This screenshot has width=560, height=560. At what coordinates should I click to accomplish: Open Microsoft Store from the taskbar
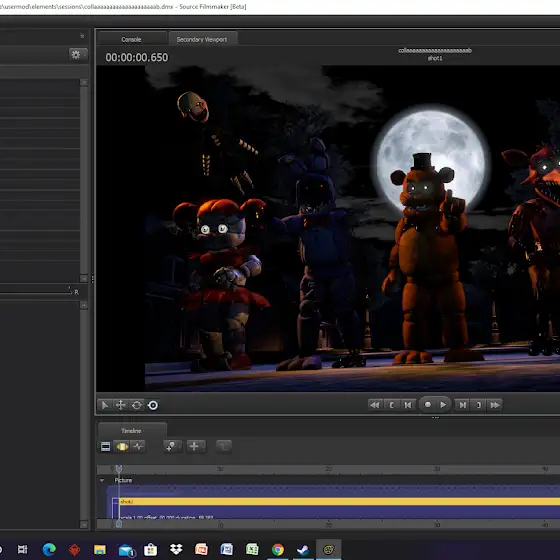point(150,549)
